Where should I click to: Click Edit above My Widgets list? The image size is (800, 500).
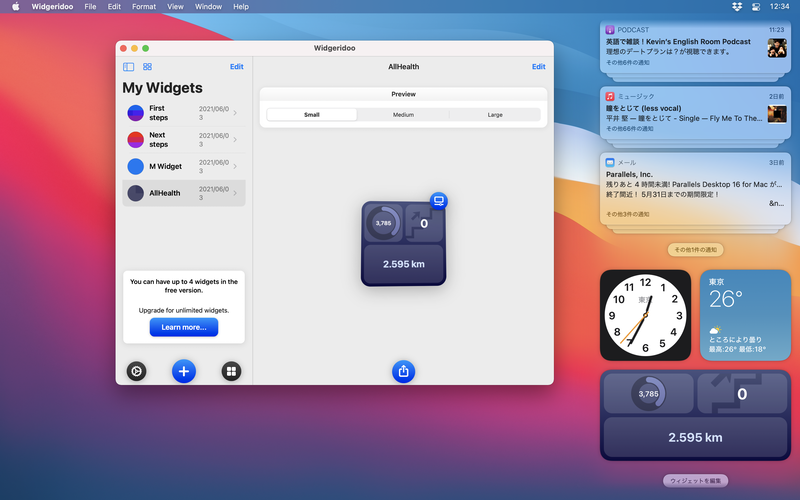pos(236,67)
